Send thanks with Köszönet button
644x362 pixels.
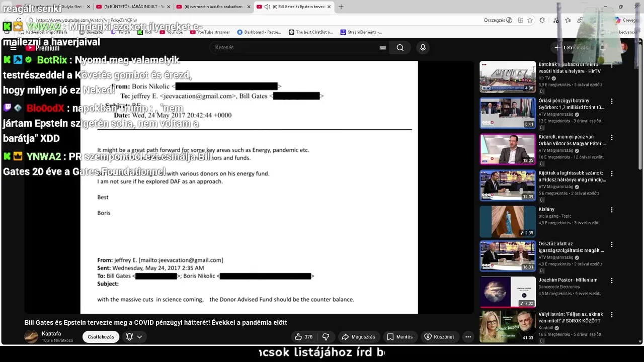click(439, 337)
